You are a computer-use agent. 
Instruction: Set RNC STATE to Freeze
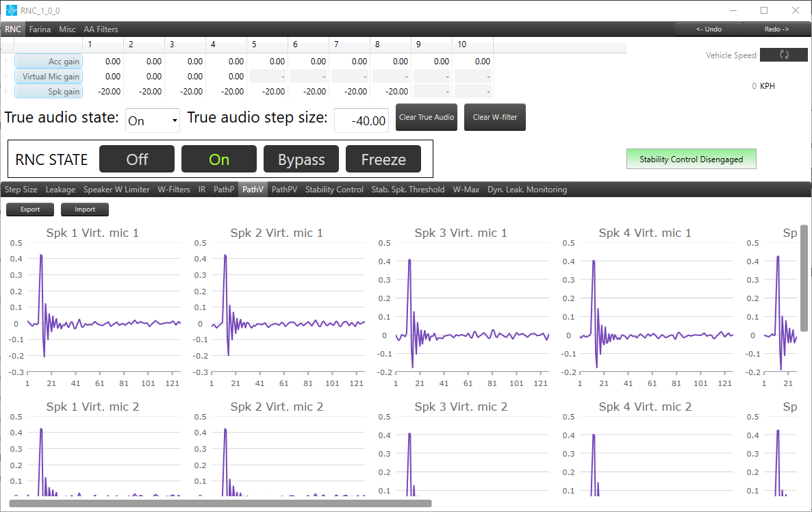(383, 159)
